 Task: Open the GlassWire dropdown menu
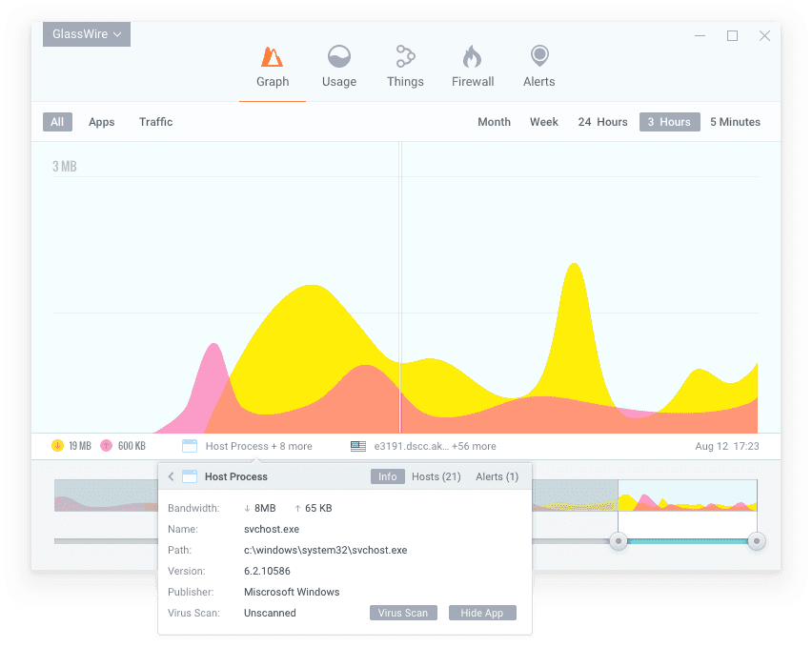pyautogui.click(x=87, y=34)
